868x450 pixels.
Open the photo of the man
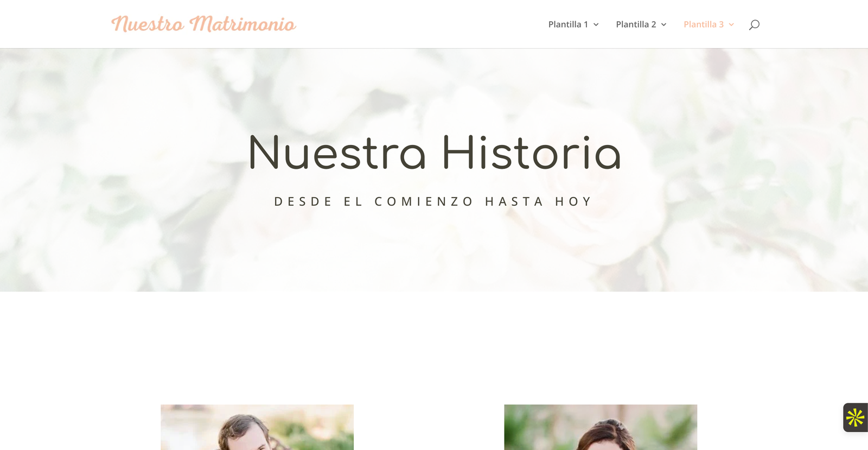click(x=257, y=427)
